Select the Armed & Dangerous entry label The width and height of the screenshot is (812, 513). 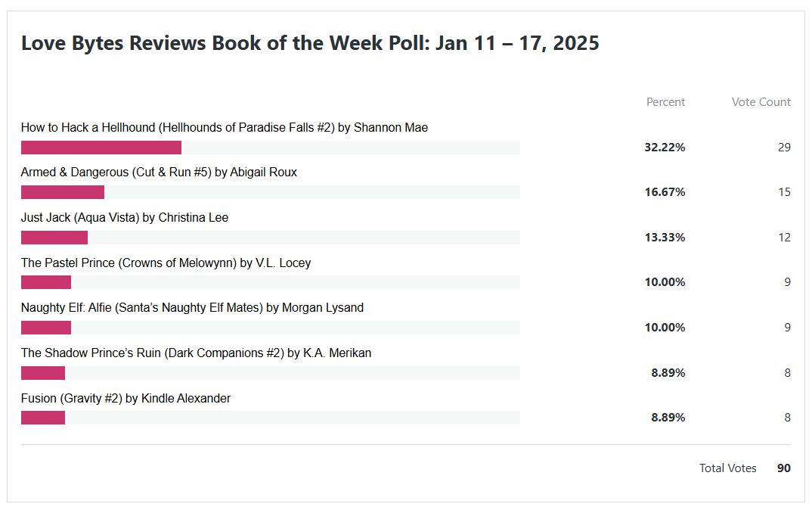pos(159,173)
